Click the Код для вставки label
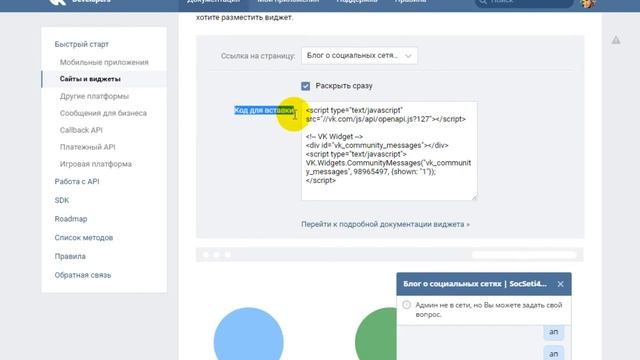Screen dimensions: 640x360 pos(264,110)
